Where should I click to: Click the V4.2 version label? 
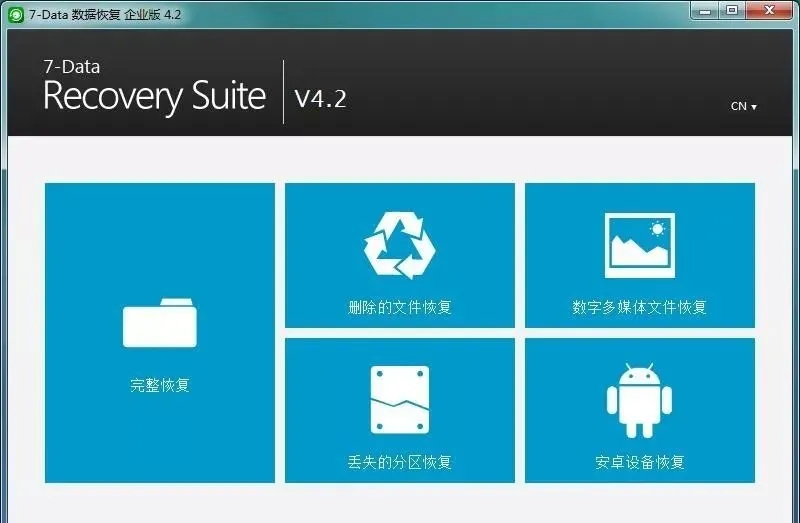[x=320, y=98]
